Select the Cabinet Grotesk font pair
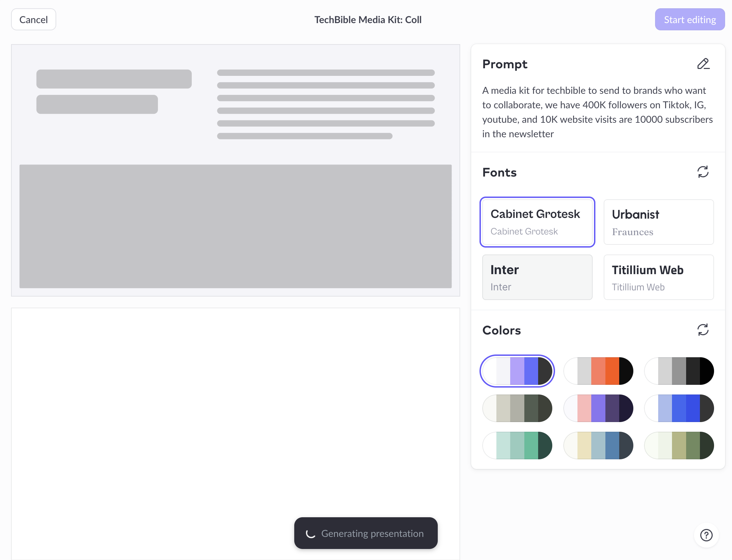The height and width of the screenshot is (560, 732). point(537,222)
